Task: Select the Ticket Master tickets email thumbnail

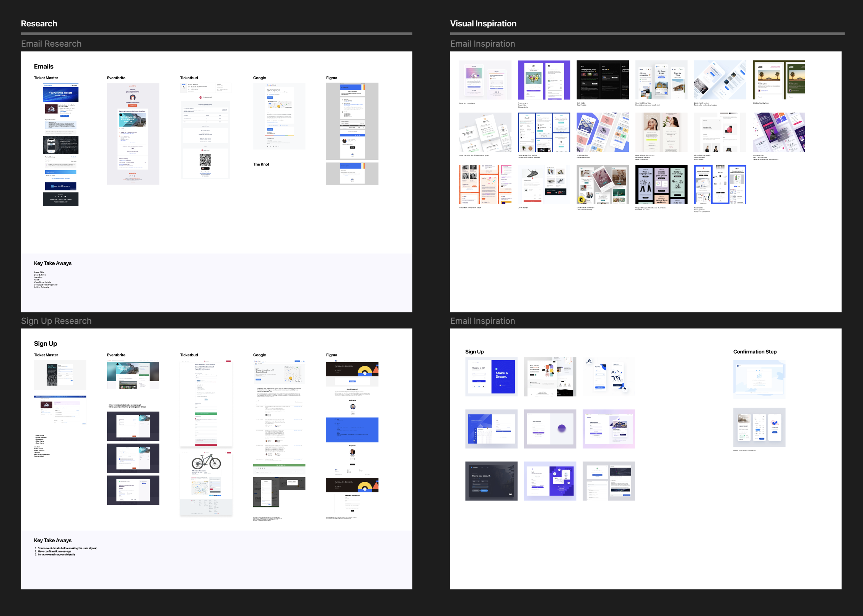Action: [60, 145]
